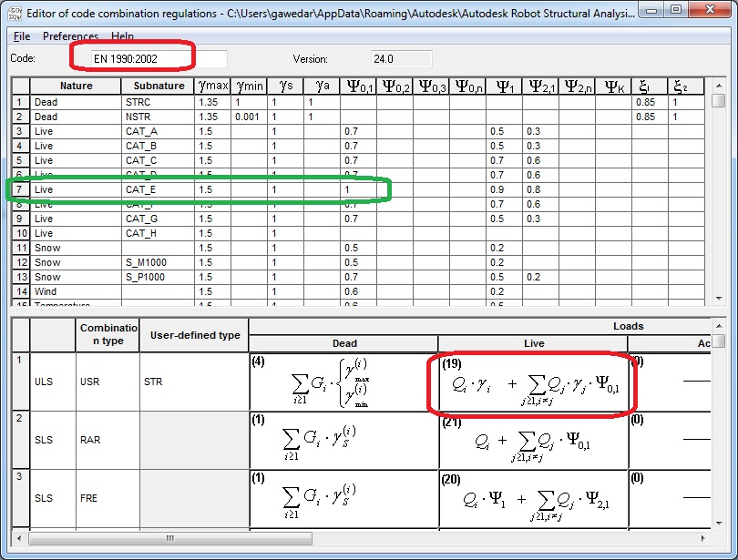Select the Live loads column header in the lower table
The height and width of the screenshot is (560, 738).
point(533,343)
